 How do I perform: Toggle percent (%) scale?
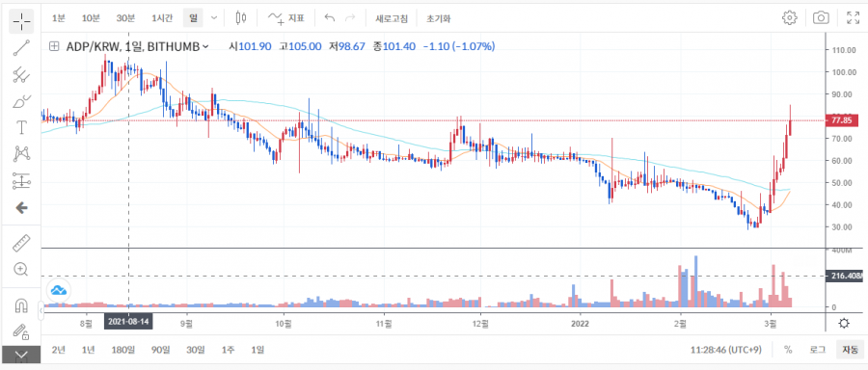[x=787, y=350]
